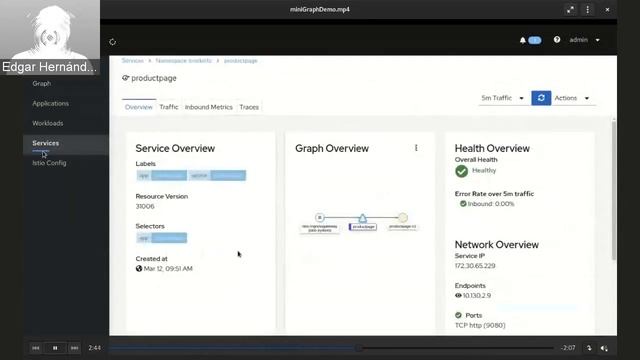The height and width of the screenshot is (360, 640).
Task: Click the blue refresh button
Action: coord(541,98)
